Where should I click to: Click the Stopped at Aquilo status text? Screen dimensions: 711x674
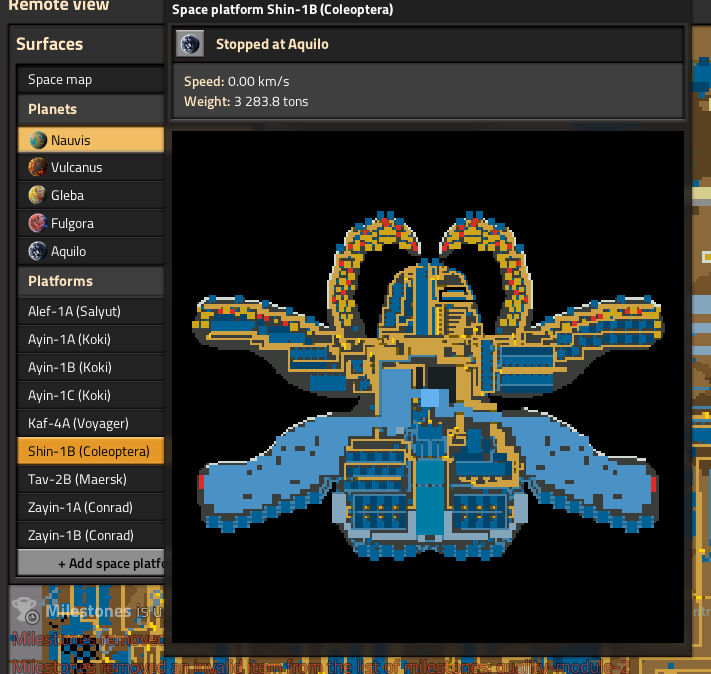coord(272,44)
